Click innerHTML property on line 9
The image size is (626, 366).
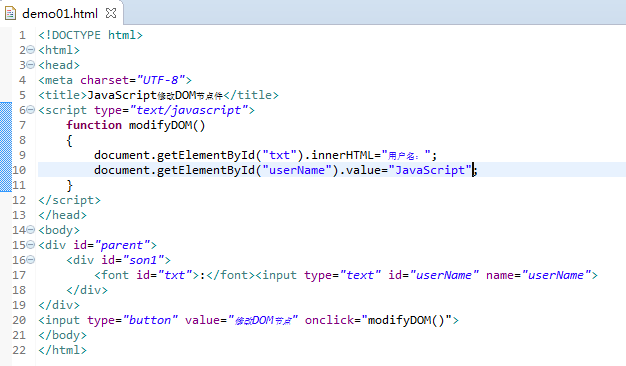(x=343, y=155)
